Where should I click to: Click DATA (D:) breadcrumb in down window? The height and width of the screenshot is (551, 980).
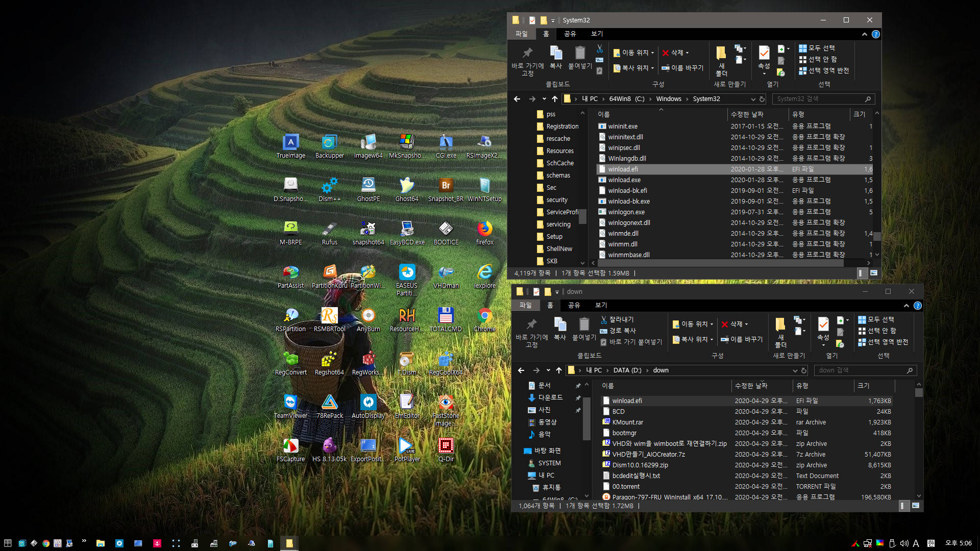point(627,370)
